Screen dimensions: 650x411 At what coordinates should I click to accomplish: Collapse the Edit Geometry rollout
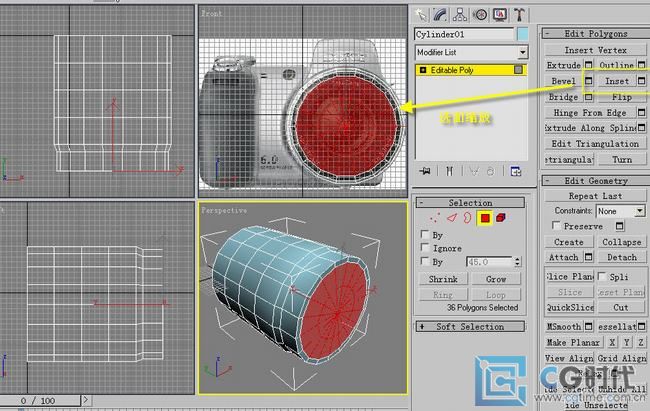coord(596,181)
